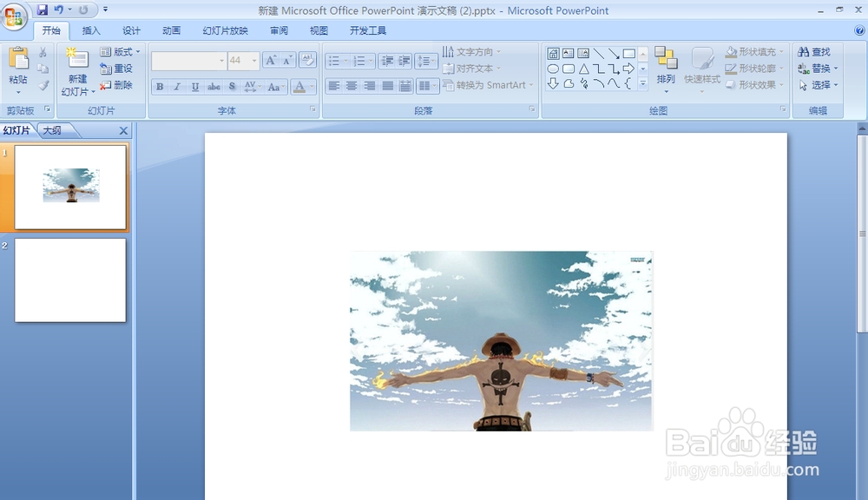
Task: Click the Paste clipboard icon
Action: 18,59
